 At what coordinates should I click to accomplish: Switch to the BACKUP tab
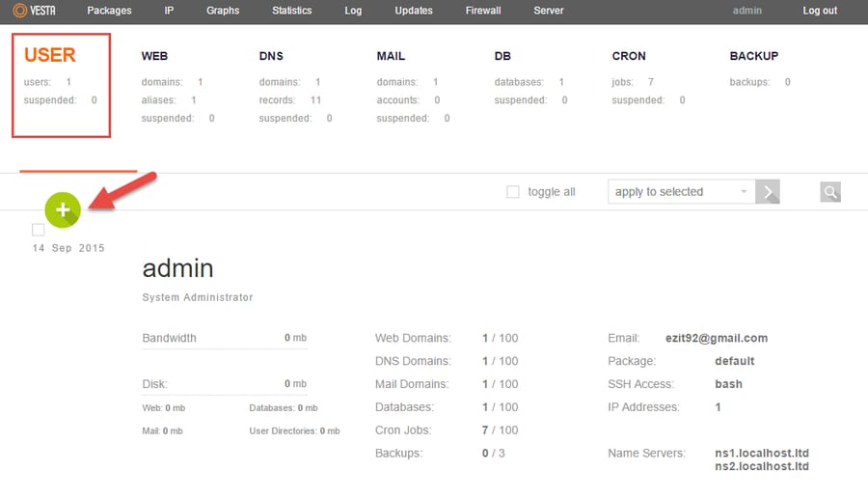tap(754, 56)
